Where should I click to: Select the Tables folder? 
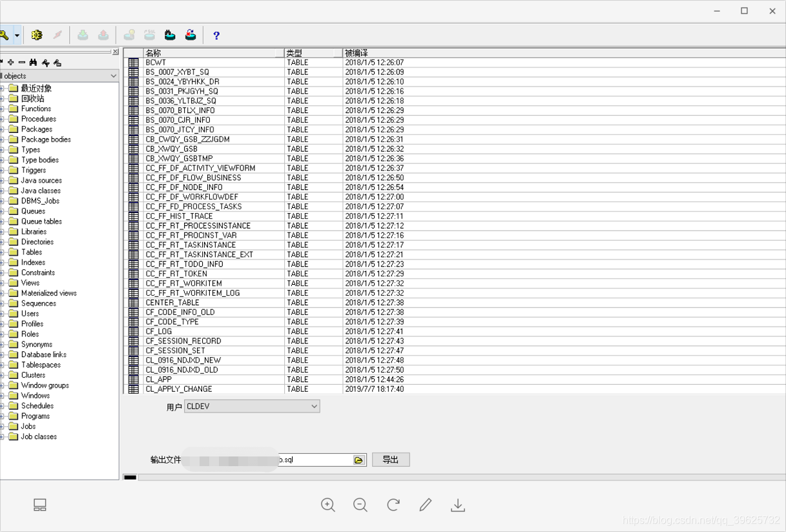click(32, 252)
